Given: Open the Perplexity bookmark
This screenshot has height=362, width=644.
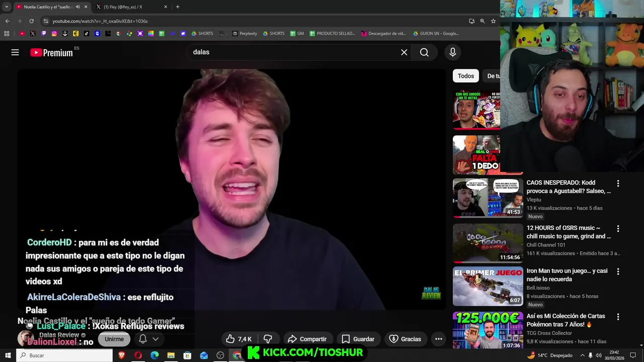Looking at the screenshot, I should pos(245,34).
